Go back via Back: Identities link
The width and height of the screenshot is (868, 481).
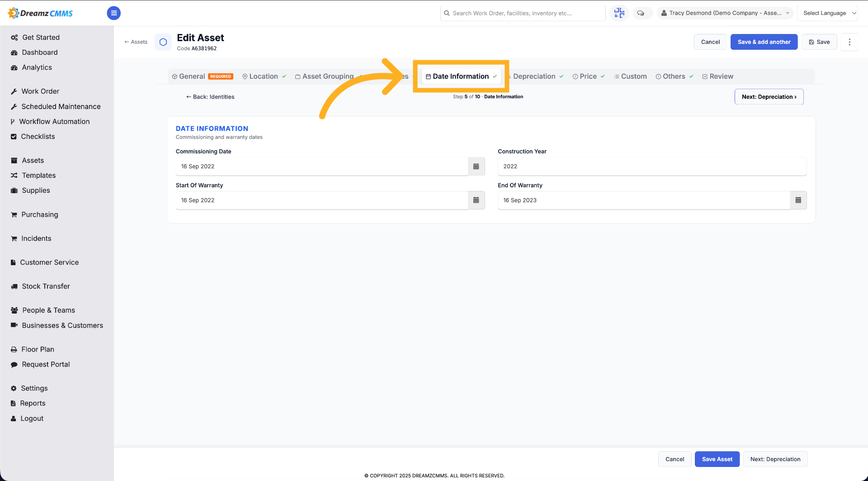tap(210, 97)
